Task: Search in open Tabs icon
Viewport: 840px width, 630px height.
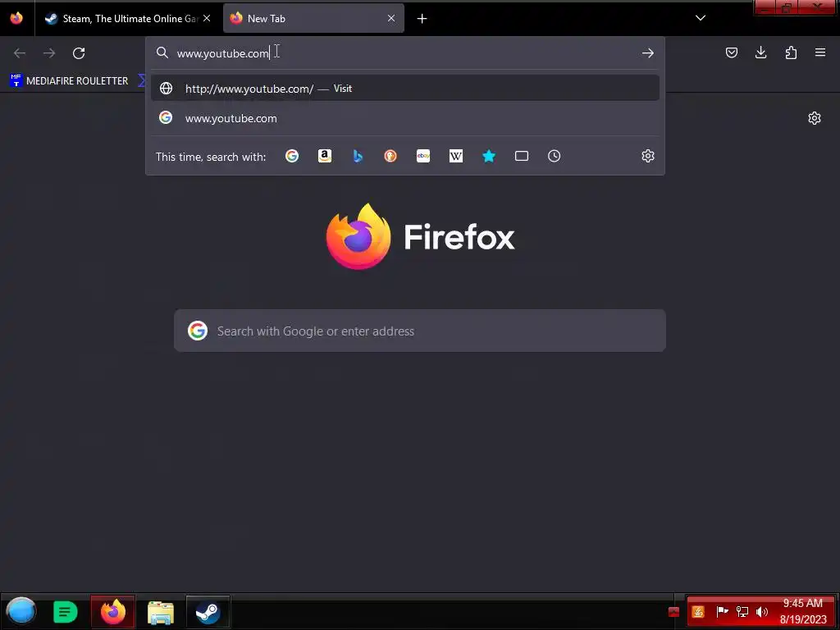Action: click(x=521, y=156)
